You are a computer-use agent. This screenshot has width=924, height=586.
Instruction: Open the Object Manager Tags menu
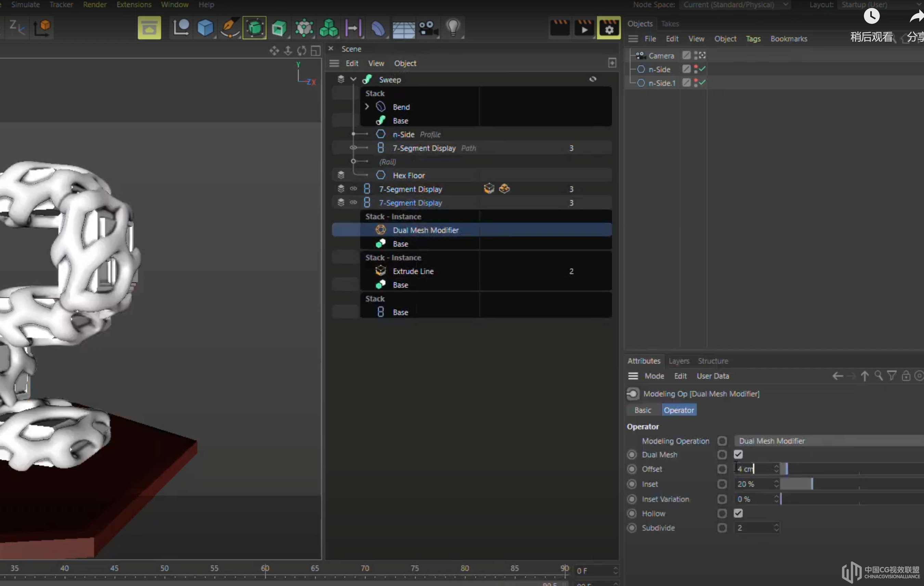pyautogui.click(x=753, y=39)
